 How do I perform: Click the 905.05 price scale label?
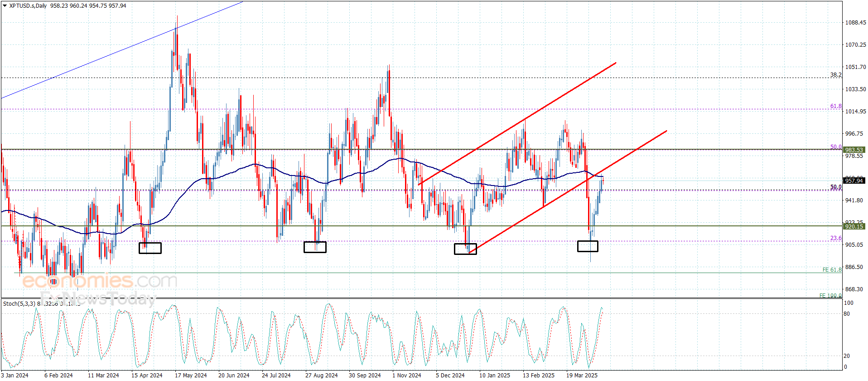(x=854, y=245)
